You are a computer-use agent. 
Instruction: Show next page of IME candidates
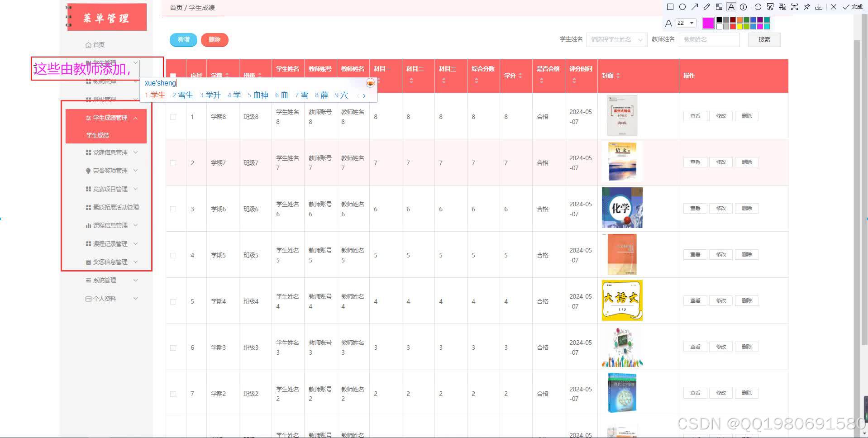(364, 95)
